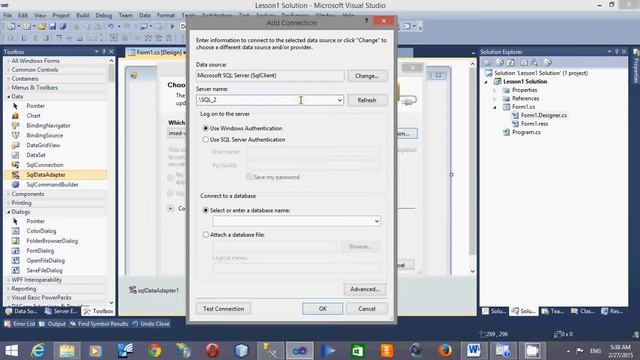Image resolution: width=640 pixels, height=360 pixels.
Task: Open the File menu
Action: (x=7, y=15)
